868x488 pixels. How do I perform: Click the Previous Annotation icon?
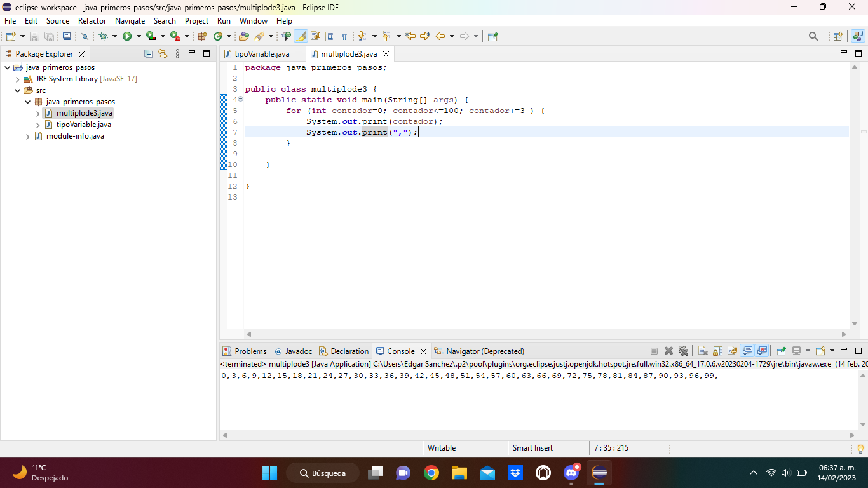pyautogui.click(x=386, y=36)
